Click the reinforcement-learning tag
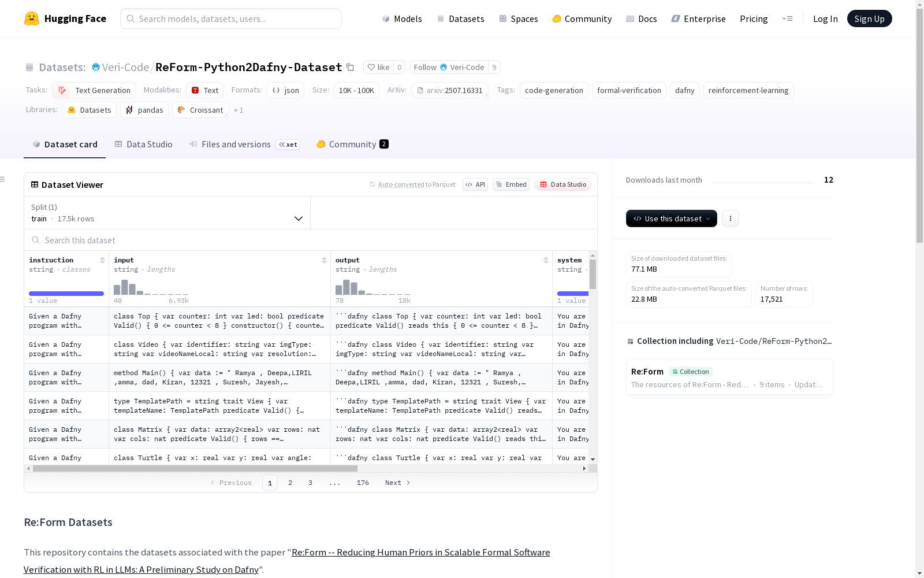Image resolution: width=924 pixels, height=578 pixels. (748, 90)
